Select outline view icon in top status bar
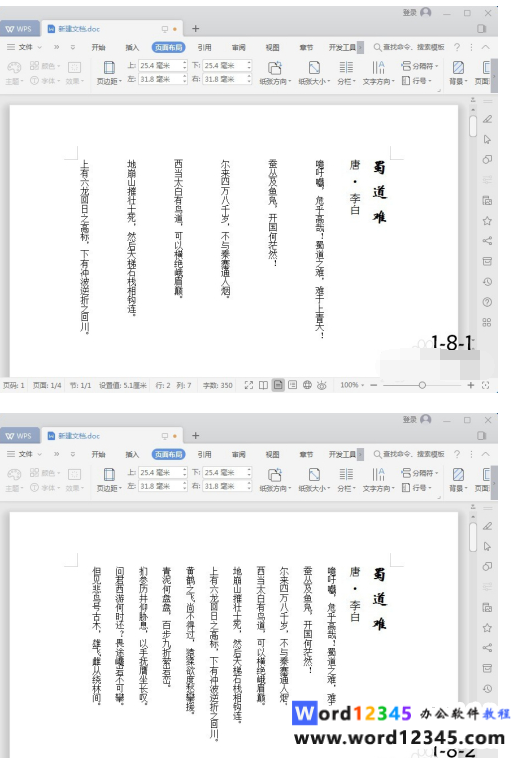 293,385
